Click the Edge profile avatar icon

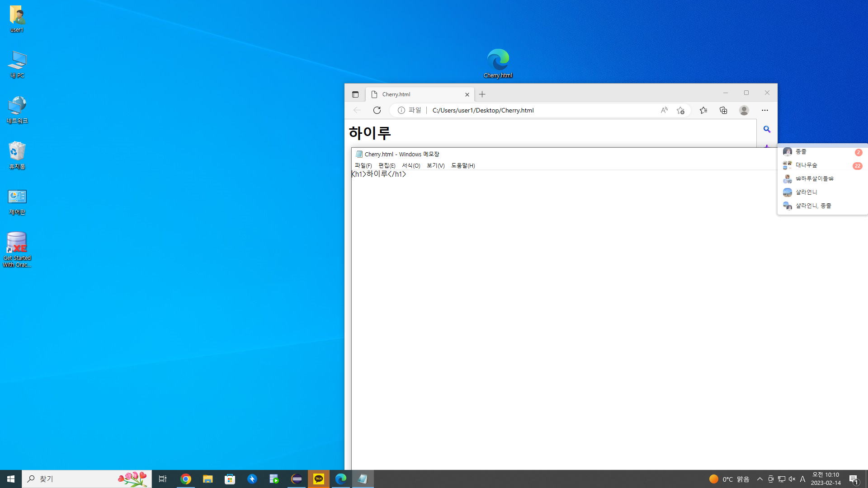coord(744,110)
